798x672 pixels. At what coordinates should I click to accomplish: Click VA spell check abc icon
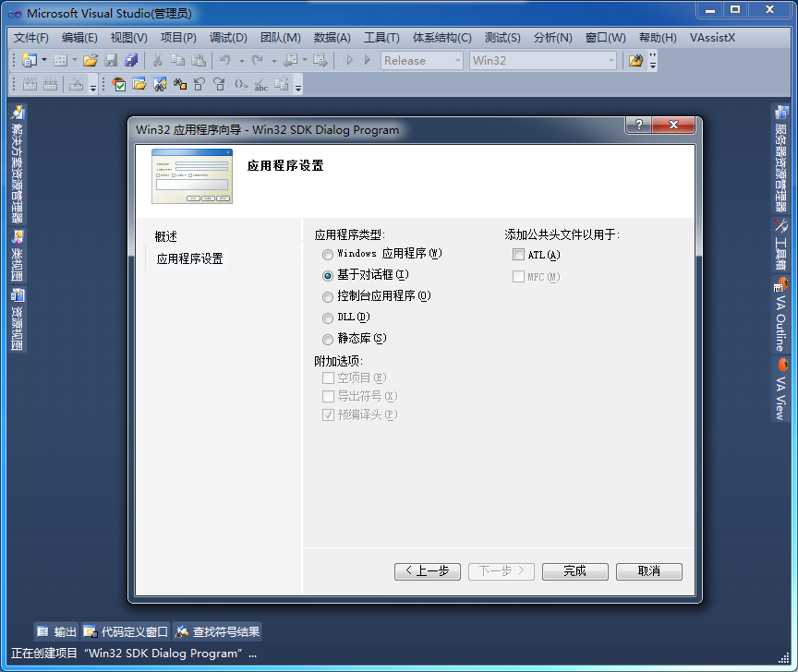pyautogui.click(x=261, y=84)
